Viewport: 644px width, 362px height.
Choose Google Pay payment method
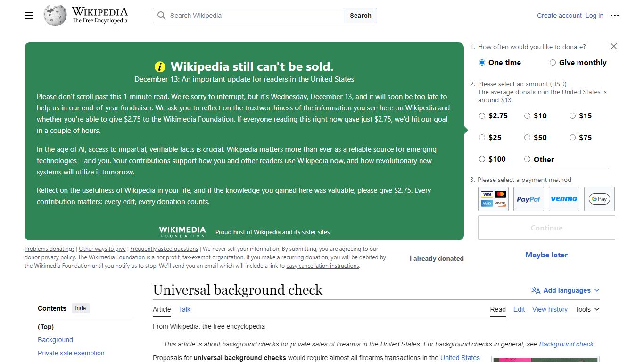click(599, 199)
